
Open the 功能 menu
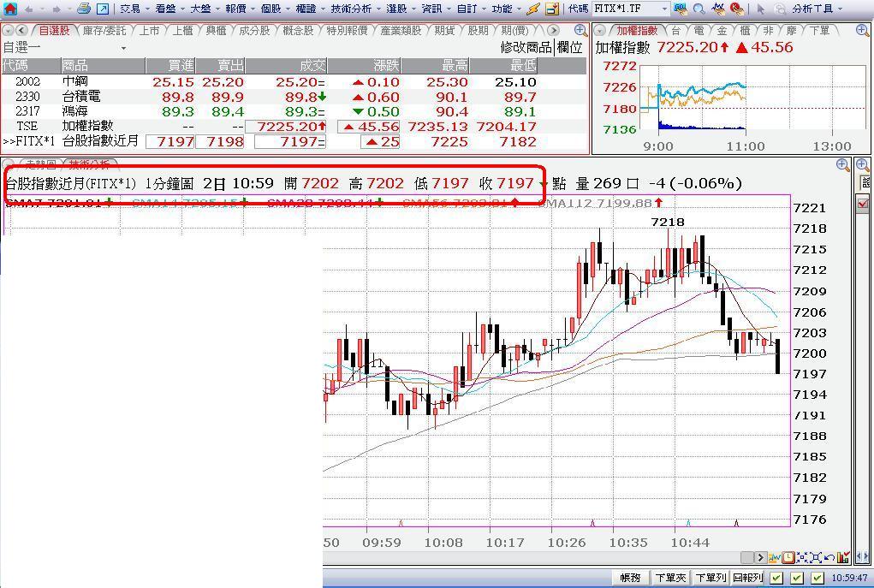pyautogui.click(x=502, y=9)
